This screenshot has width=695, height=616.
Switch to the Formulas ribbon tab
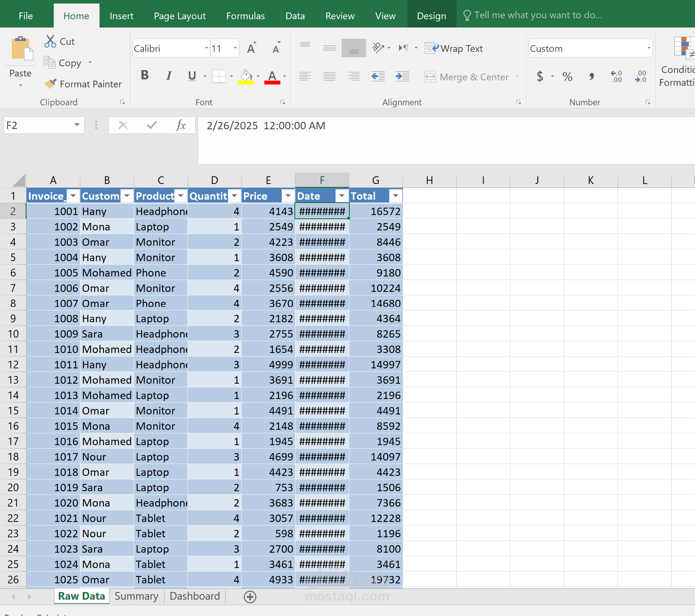(245, 16)
